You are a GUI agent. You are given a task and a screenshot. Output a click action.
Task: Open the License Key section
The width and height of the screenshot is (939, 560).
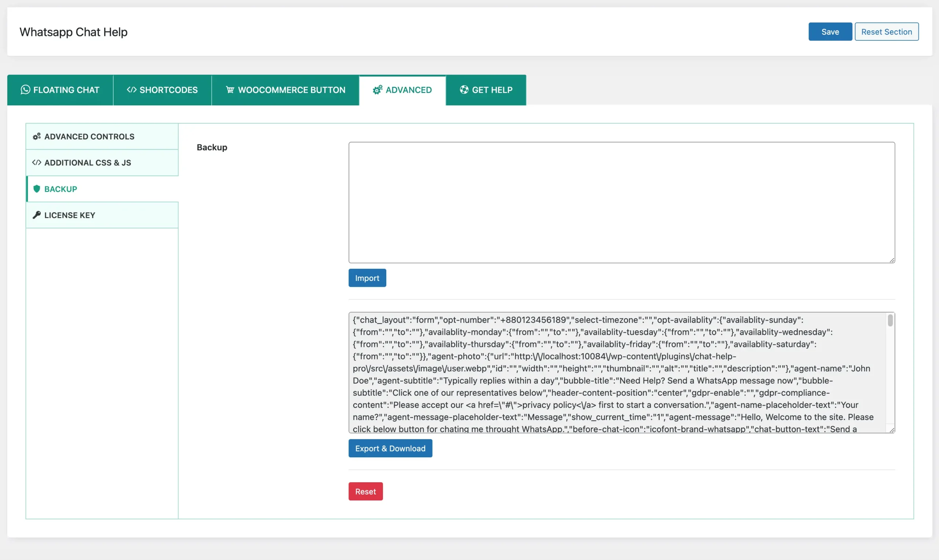tap(102, 215)
